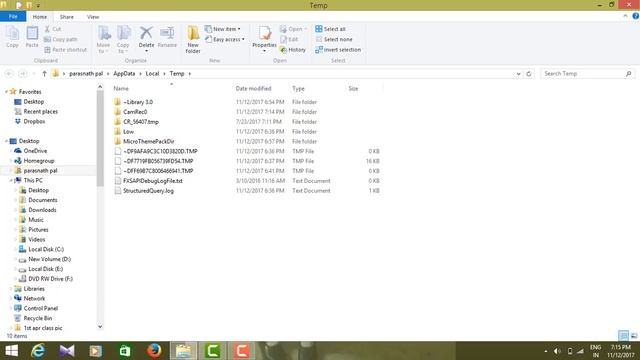Open Visual Studio from taskbar

tap(67, 351)
